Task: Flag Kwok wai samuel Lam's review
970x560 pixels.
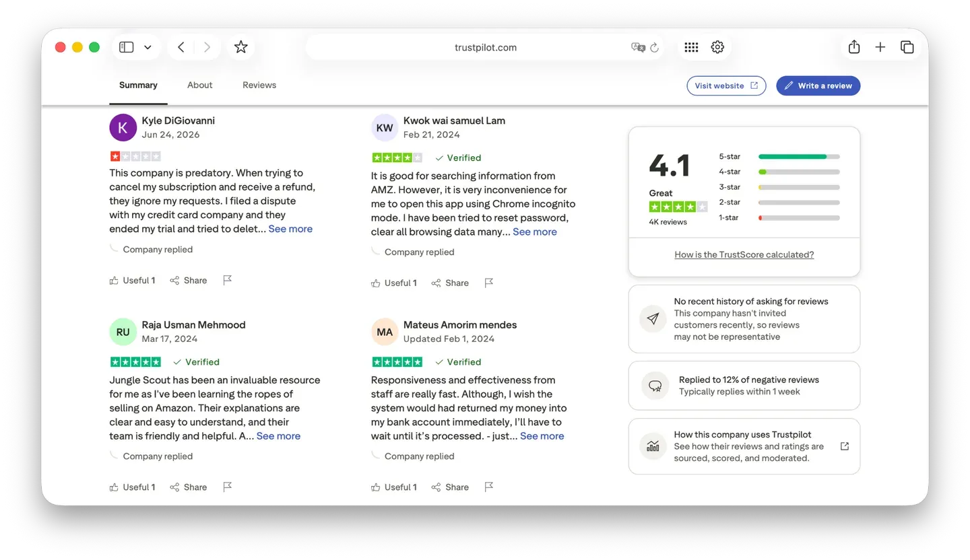Action: (489, 283)
